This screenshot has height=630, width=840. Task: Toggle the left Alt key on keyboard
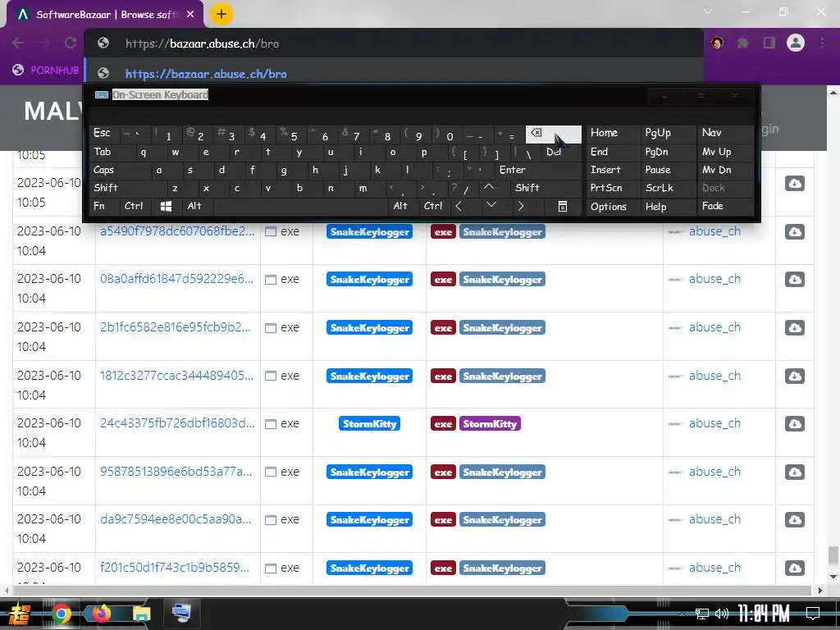[x=197, y=206]
